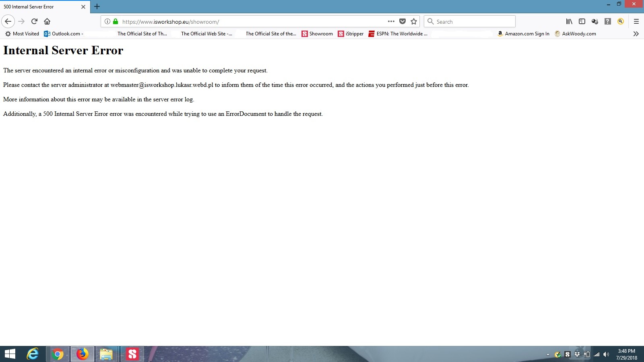Viewport: 644px width, 362px height.
Task: Launch Google Chrome from taskbar
Action: click(x=58, y=354)
